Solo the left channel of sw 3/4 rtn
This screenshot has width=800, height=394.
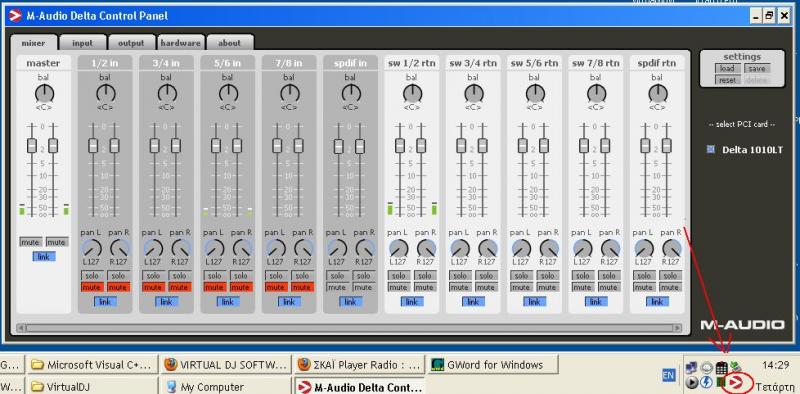pos(460,276)
